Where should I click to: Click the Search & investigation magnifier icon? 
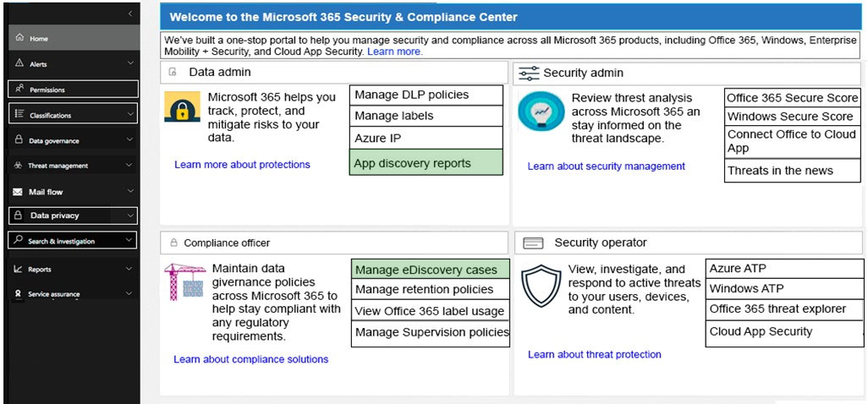click(x=19, y=240)
